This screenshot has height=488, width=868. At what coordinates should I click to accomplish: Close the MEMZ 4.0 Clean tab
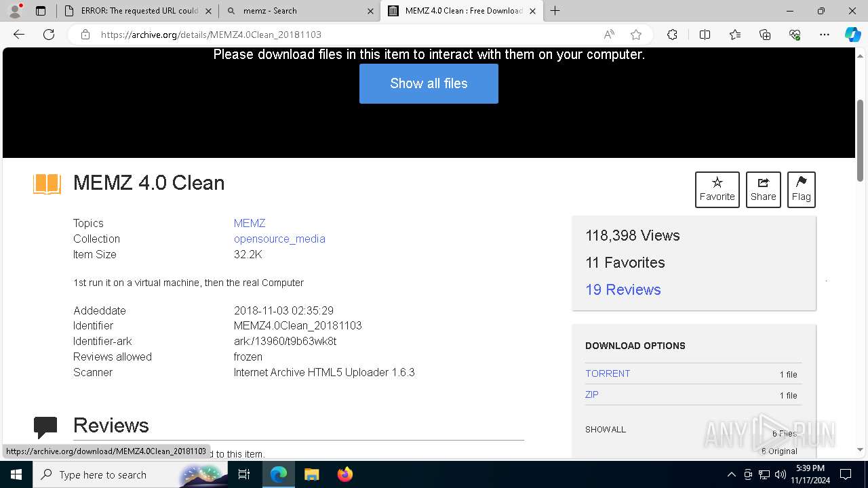(x=532, y=11)
